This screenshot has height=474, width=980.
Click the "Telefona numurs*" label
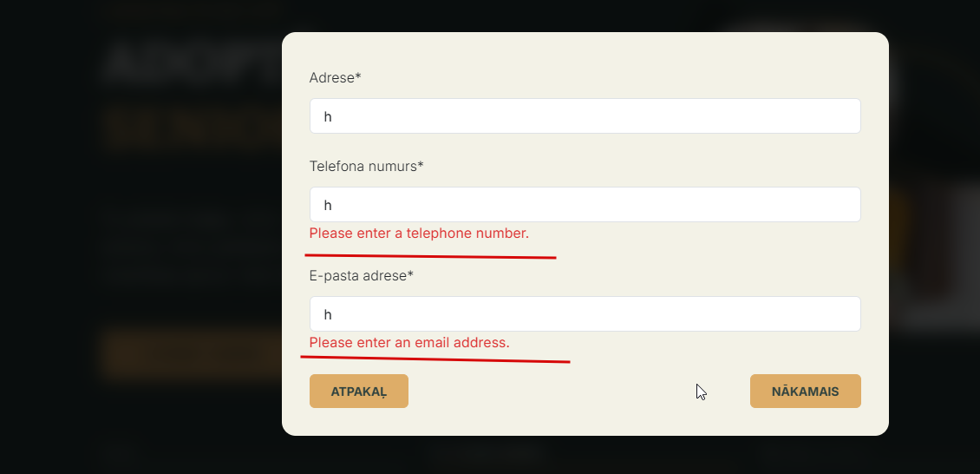(x=366, y=166)
